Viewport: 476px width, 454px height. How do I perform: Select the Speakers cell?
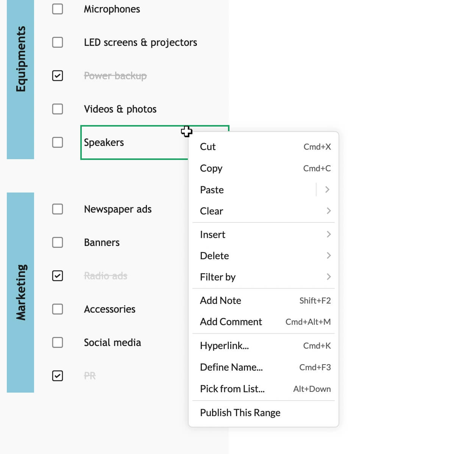click(134, 142)
